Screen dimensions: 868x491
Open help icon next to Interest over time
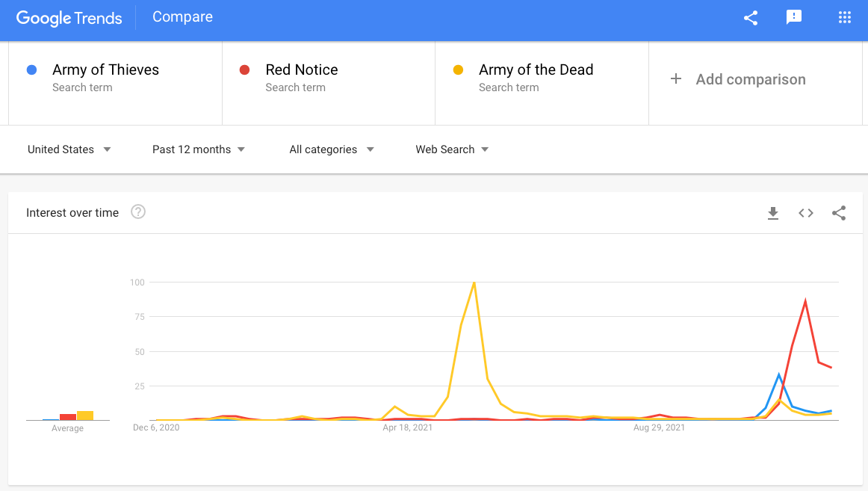138,212
